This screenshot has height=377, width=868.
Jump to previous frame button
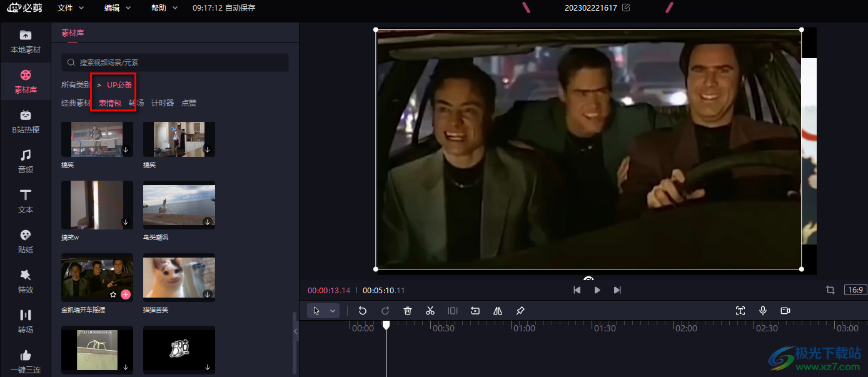(x=577, y=290)
